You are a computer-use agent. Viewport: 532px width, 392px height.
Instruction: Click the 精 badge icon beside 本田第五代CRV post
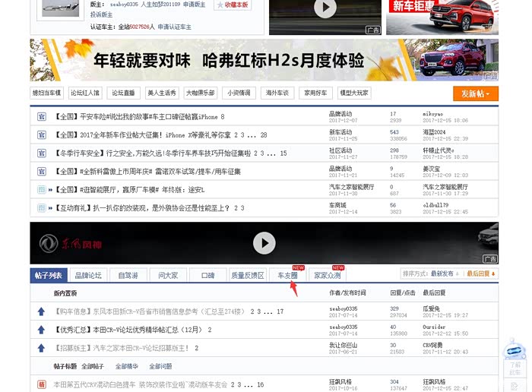point(42,384)
